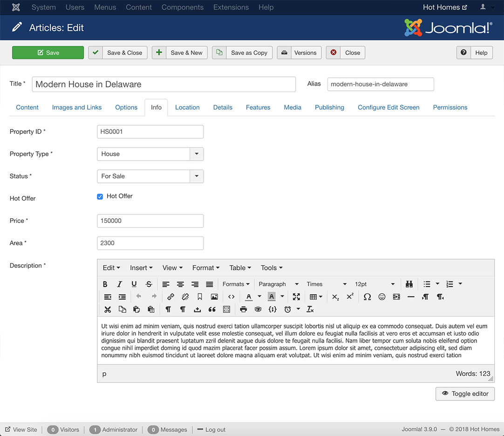Image resolution: width=504 pixels, height=436 pixels.
Task: Open the emoticons picker
Action: pyautogui.click(x=382, y=297)
